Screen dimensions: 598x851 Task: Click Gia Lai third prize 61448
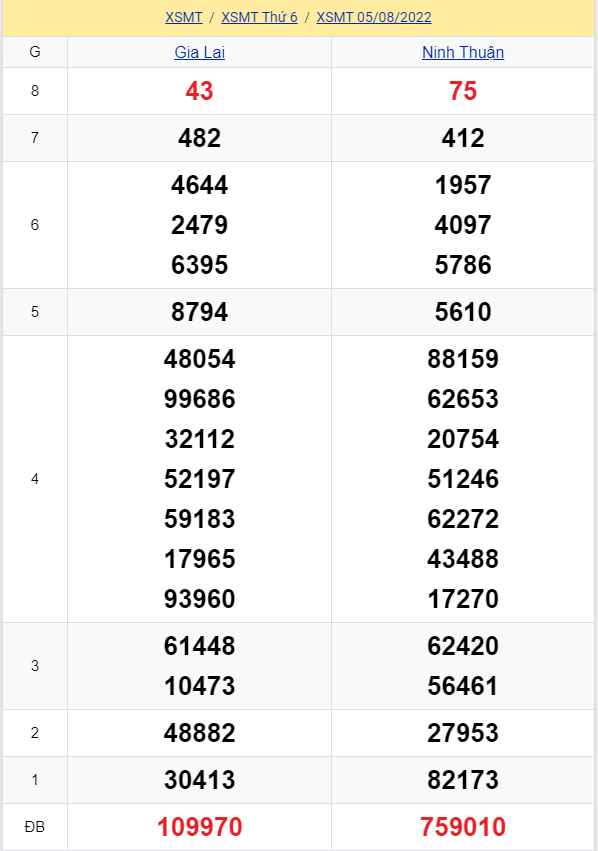(200, 646)
